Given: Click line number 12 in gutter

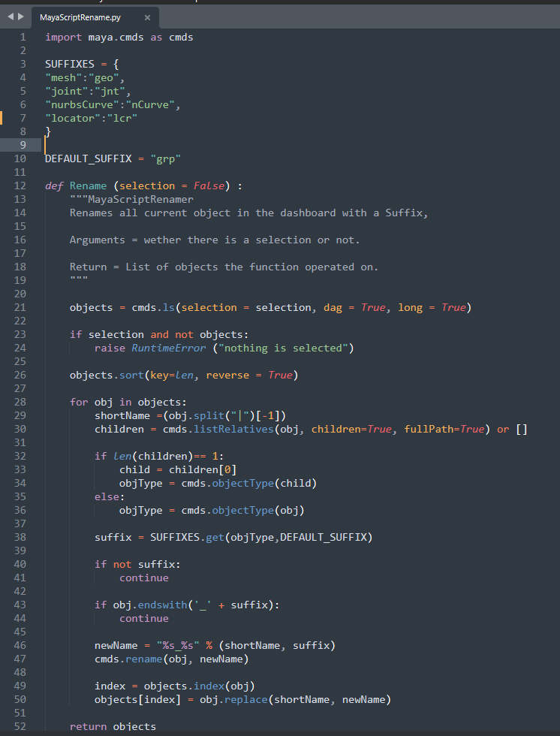Looking at the screenshot, I should pyautogui.click(x=20, y=186).
